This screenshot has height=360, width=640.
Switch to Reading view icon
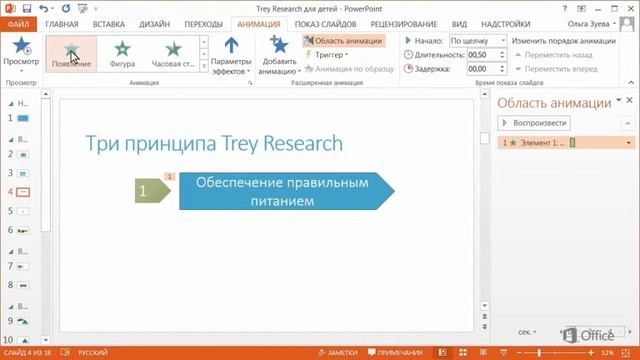click(483, 353)
